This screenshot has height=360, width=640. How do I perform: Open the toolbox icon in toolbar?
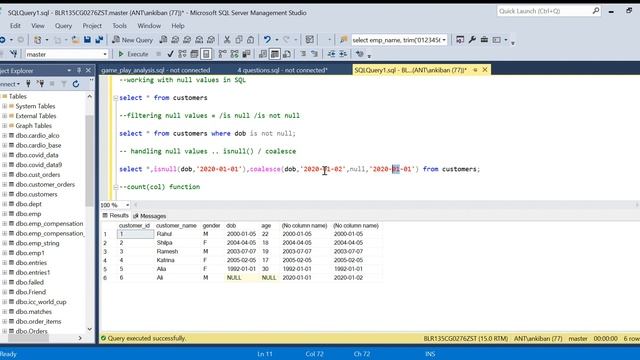point(484,40)
